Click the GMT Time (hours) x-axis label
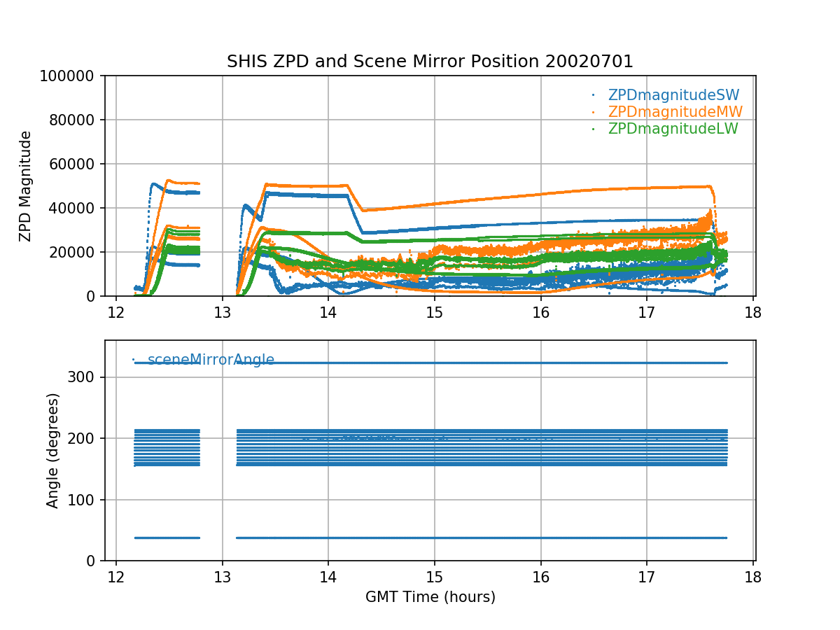The image size is (840, 630). [430, 597]
